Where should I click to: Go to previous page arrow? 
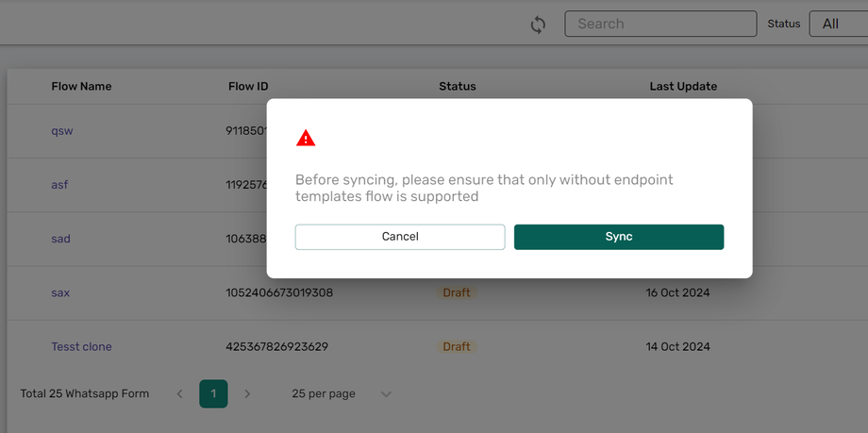[x=180, y=393]
